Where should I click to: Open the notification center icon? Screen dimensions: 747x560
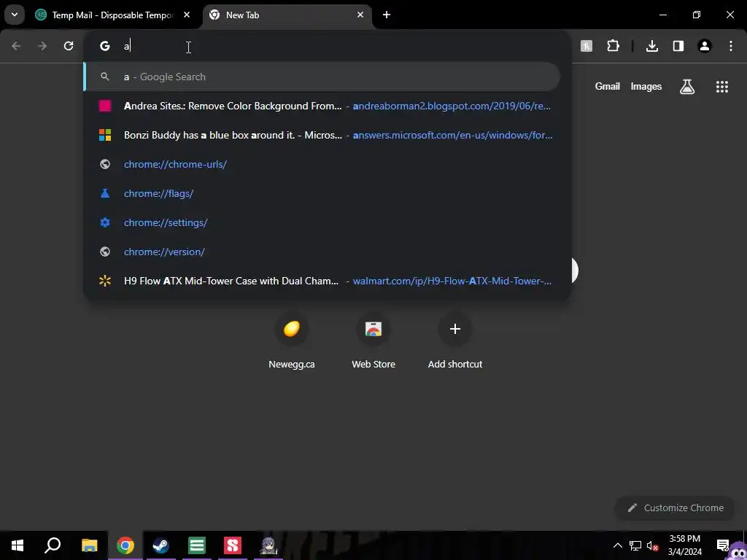723,545
